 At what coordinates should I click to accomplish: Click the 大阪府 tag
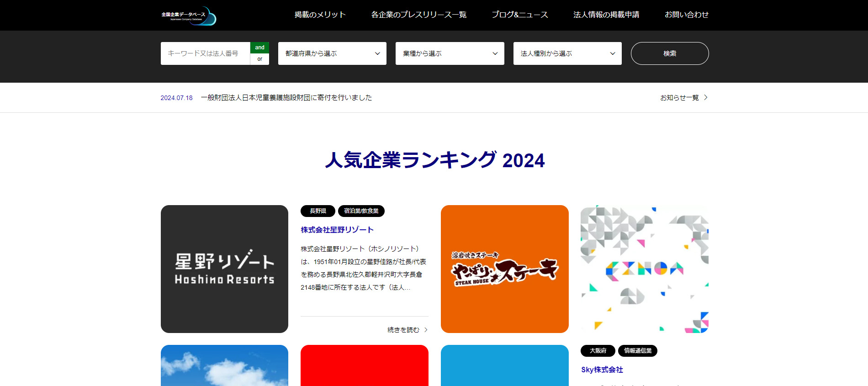[598, 351]
